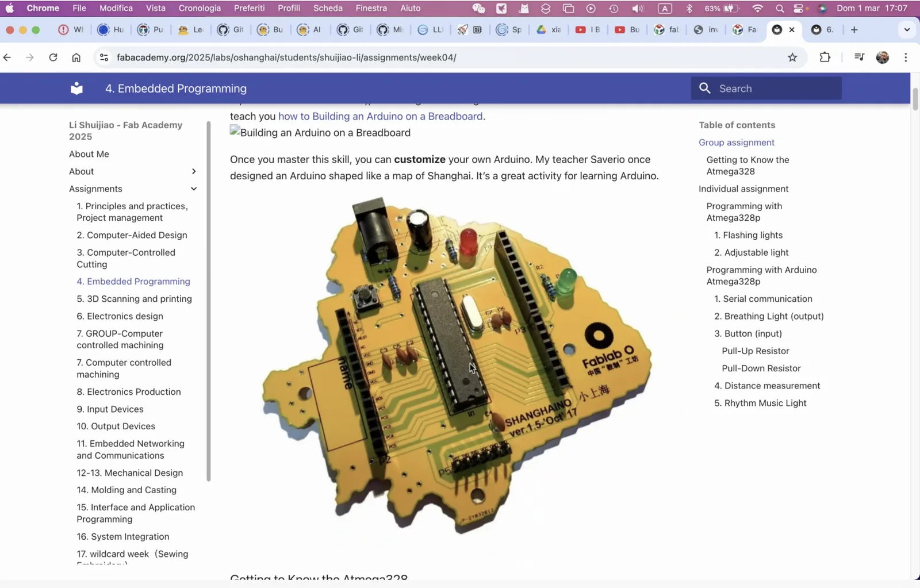Open the media controls icon near profile avatar

point(858,57)
